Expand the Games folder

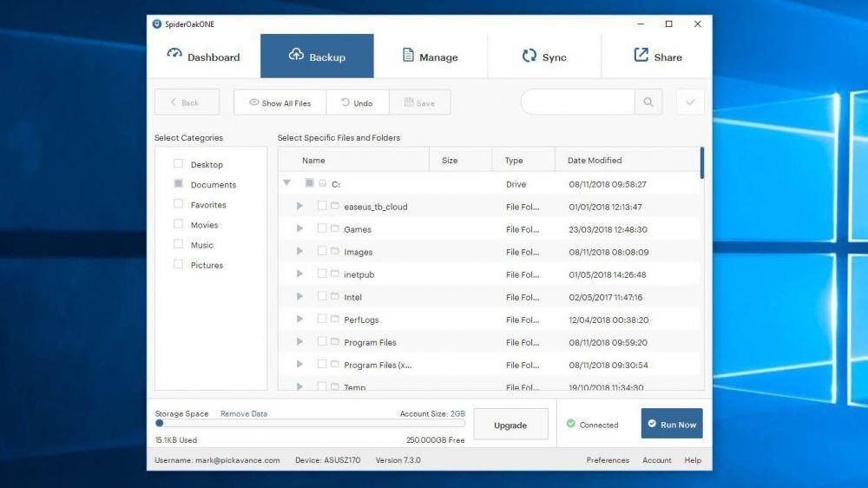click(x=299, y=228)
